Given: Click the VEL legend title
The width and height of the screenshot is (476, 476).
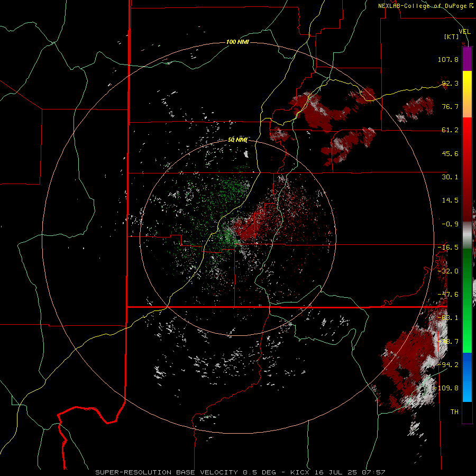Looking at the screenshot, I should [x=465, y=32].
